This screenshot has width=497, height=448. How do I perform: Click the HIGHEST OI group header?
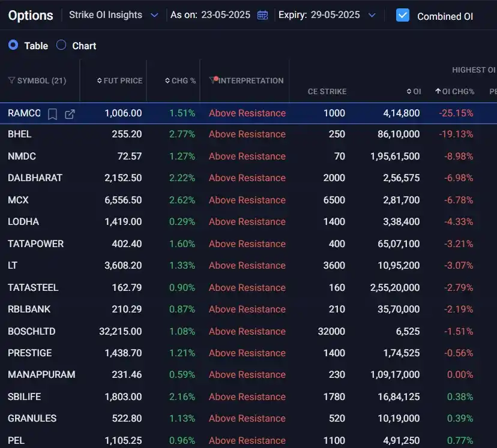click(x=474, y=70)
